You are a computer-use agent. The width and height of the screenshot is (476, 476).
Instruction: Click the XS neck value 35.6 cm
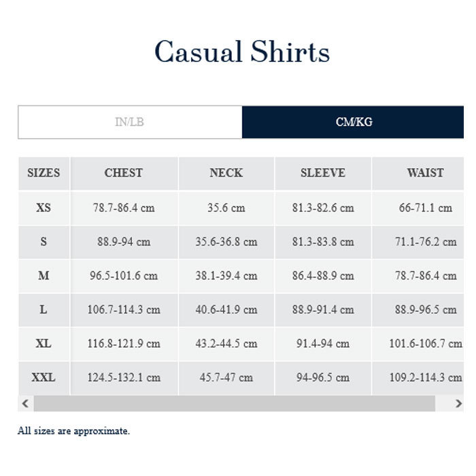226,208
